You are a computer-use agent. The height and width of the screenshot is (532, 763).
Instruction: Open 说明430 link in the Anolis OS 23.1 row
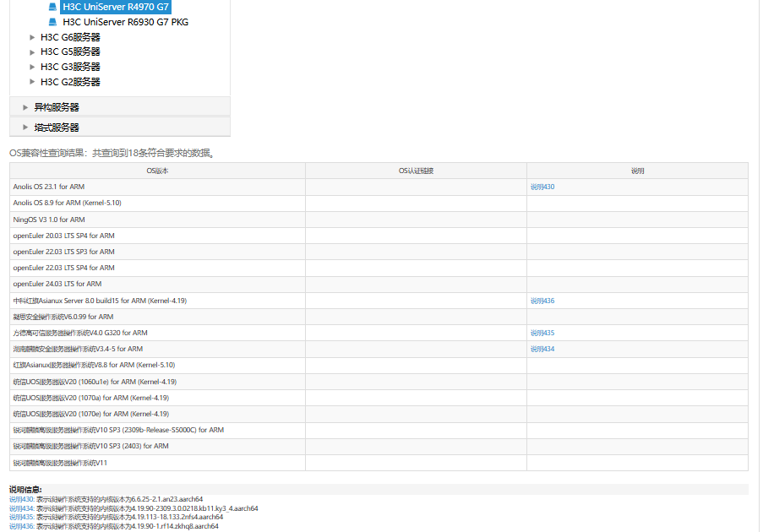coord(542,187)
